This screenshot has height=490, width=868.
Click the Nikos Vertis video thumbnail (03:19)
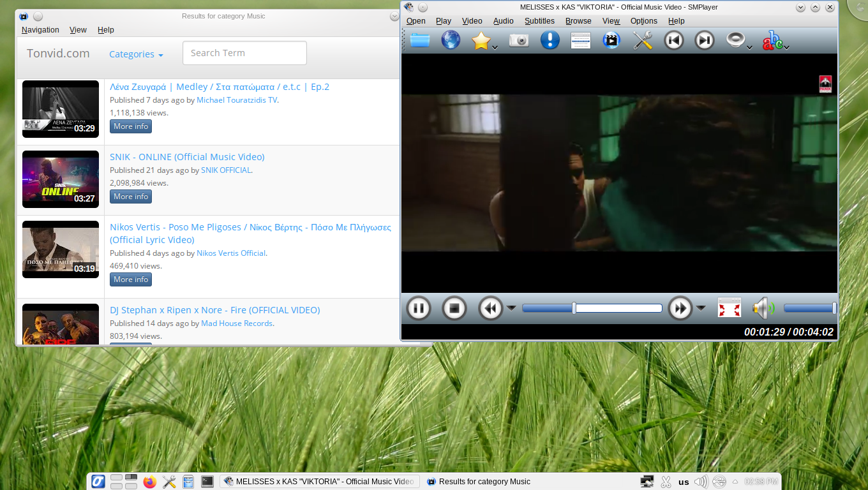coord(61,249)
